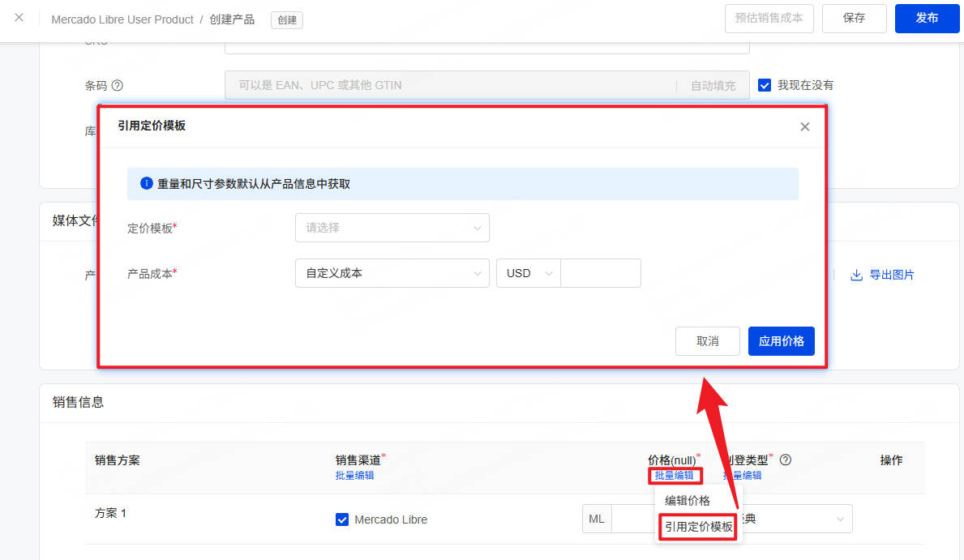Select 引用定价模板 from the popup menu
The image size is (964, 560).
[x=698, y=527]
